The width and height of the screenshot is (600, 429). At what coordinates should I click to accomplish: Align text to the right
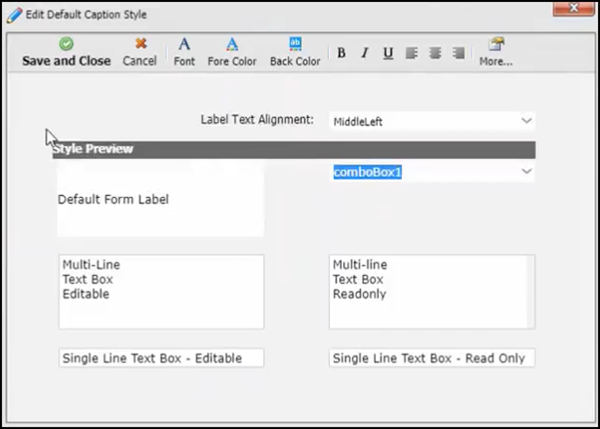tap(458, 53)
